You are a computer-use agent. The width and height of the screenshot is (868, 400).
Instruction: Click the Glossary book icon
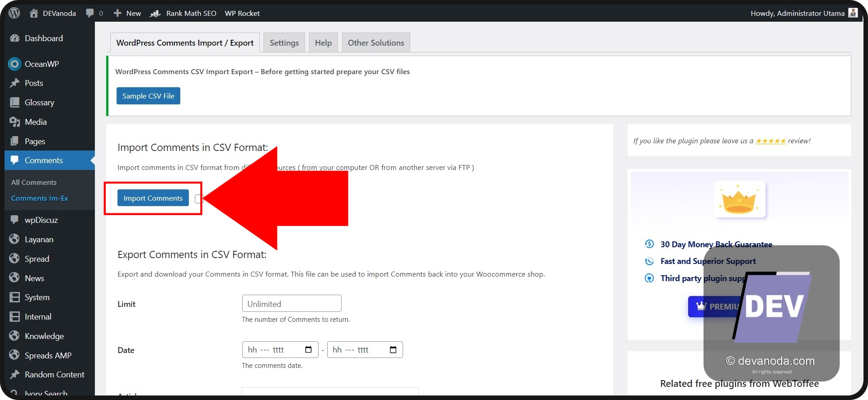pos(15,102)
